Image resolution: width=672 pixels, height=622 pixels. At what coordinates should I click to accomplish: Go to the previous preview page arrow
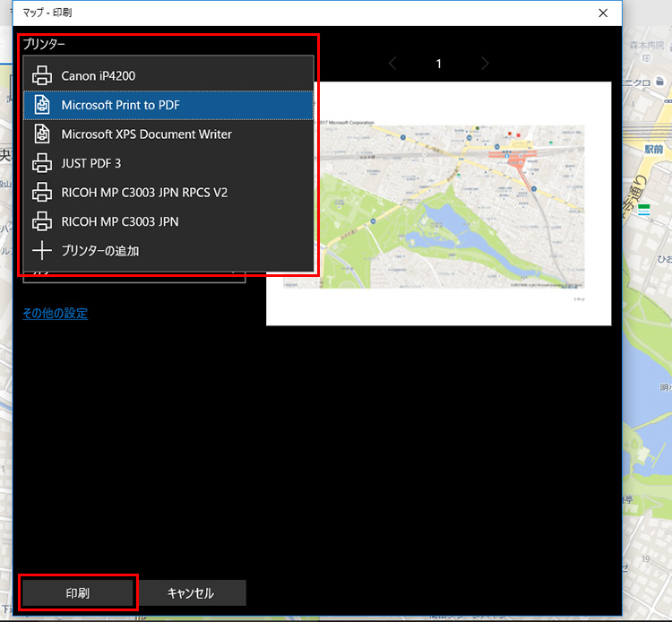tap(392, 64)
